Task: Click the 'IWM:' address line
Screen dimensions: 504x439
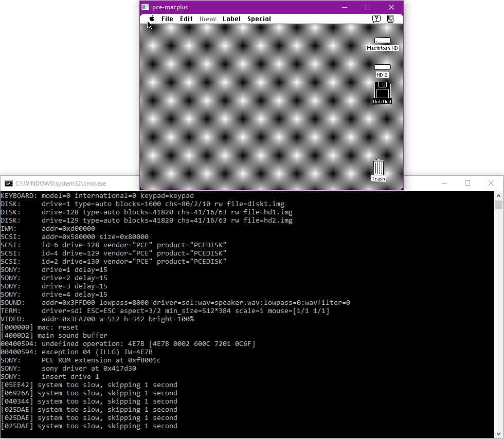Action: 47,229
